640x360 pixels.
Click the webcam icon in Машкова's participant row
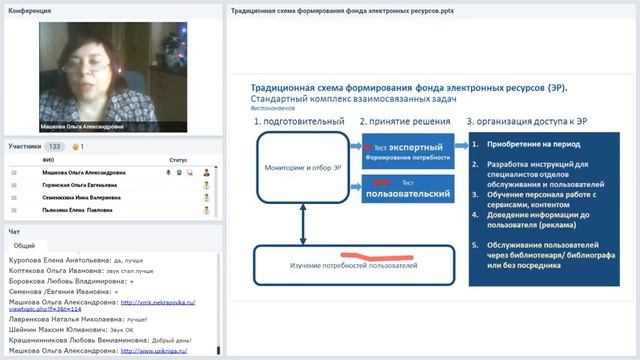tap(179, 173)
